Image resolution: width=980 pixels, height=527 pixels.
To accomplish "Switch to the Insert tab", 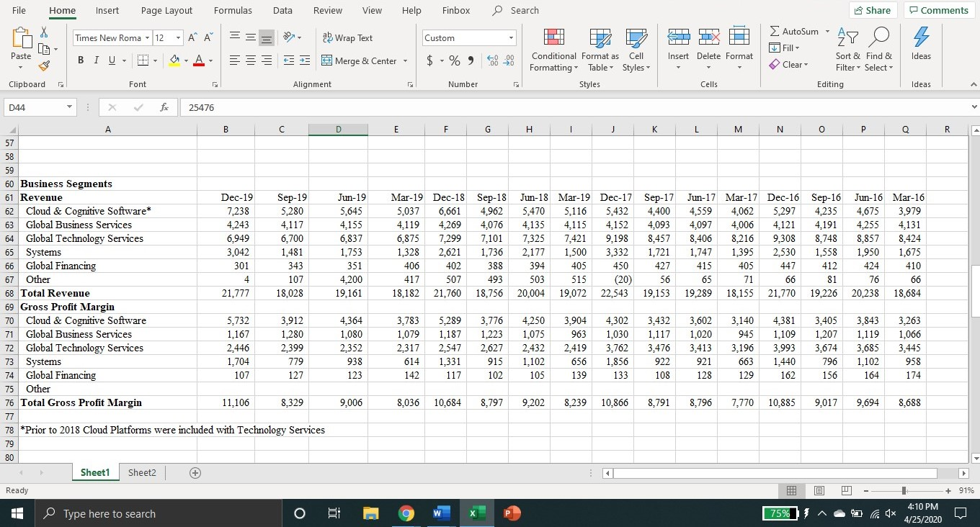I will tap(107, 10).
